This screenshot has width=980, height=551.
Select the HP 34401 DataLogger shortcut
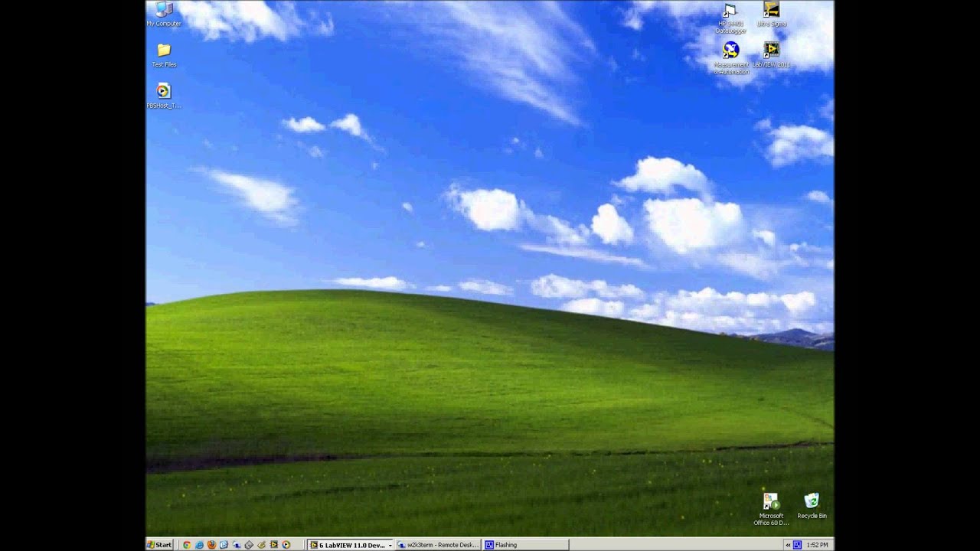730,17
